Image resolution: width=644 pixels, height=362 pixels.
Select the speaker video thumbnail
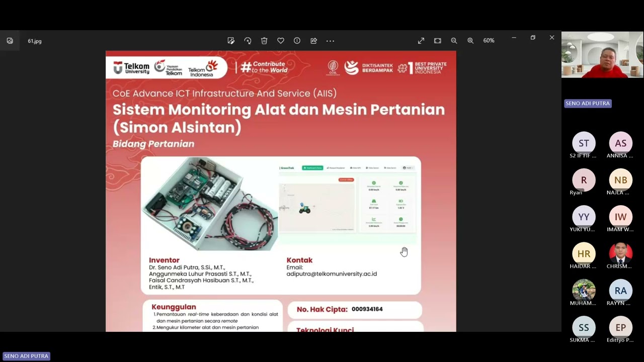[x=602, y=55]
